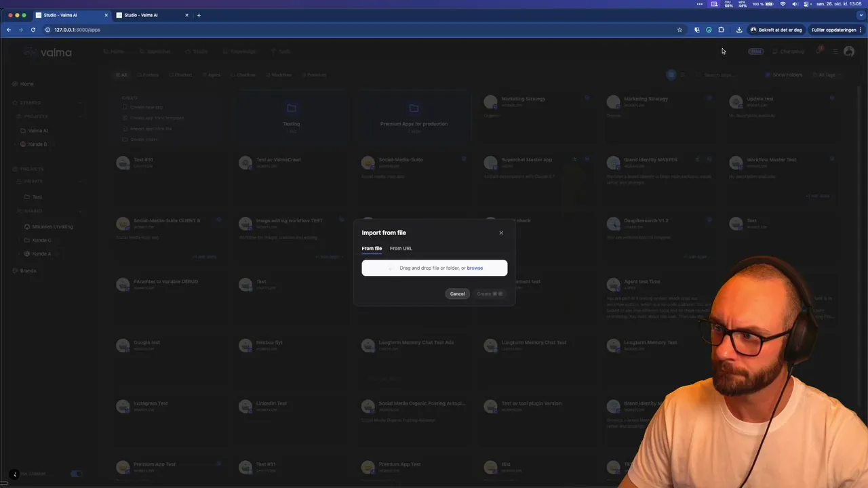
Task: Filter apps by Agent
Action: [x=212, y=75]
